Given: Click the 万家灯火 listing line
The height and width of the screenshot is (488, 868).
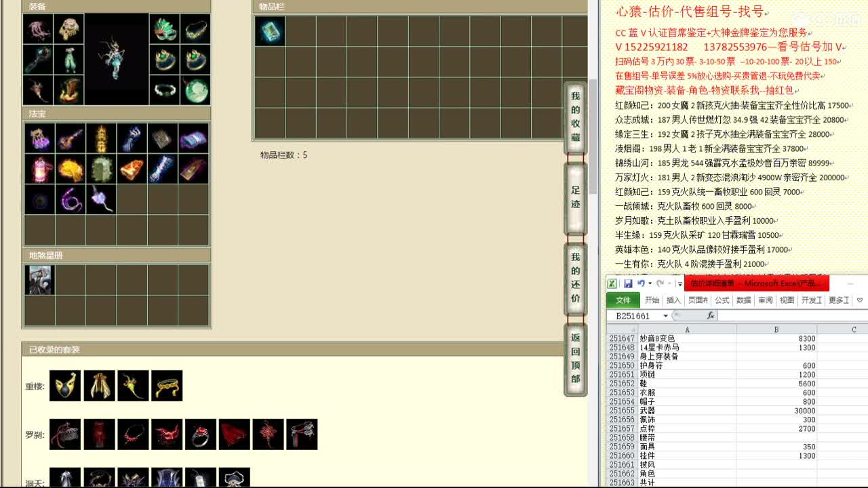Looking at the screenshot, I should [x=732, y=178].
